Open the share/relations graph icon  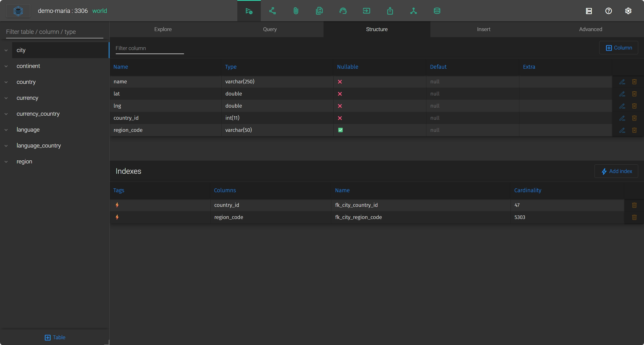[272, 11]
